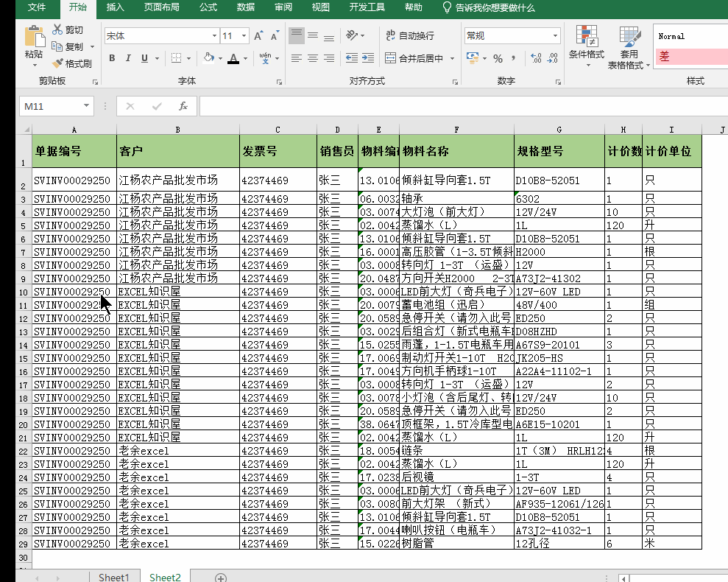Click the formula bar confirm checkmark
Image resolution: width=728 pixels, height=582 pixels.
pyautogui.click(x=157, y=106)
